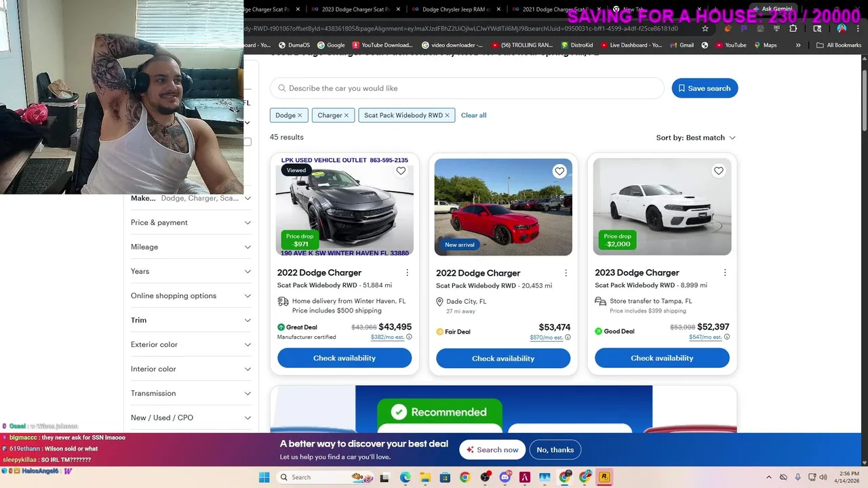Open the 2022 Dodge Charger 51,884 mi listing title
Viewport: 868px width, 488px height.
tap(319, 272)
